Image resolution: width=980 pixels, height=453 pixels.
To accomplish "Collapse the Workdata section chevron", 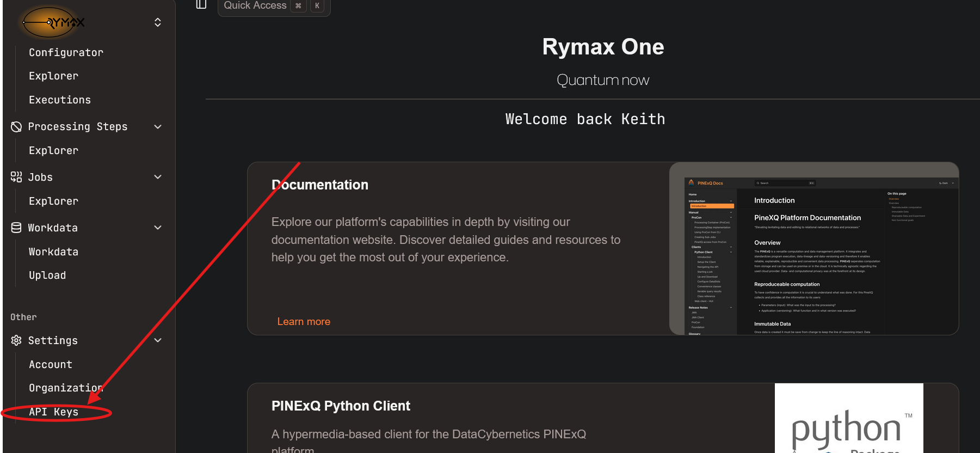I will (158, 228).
